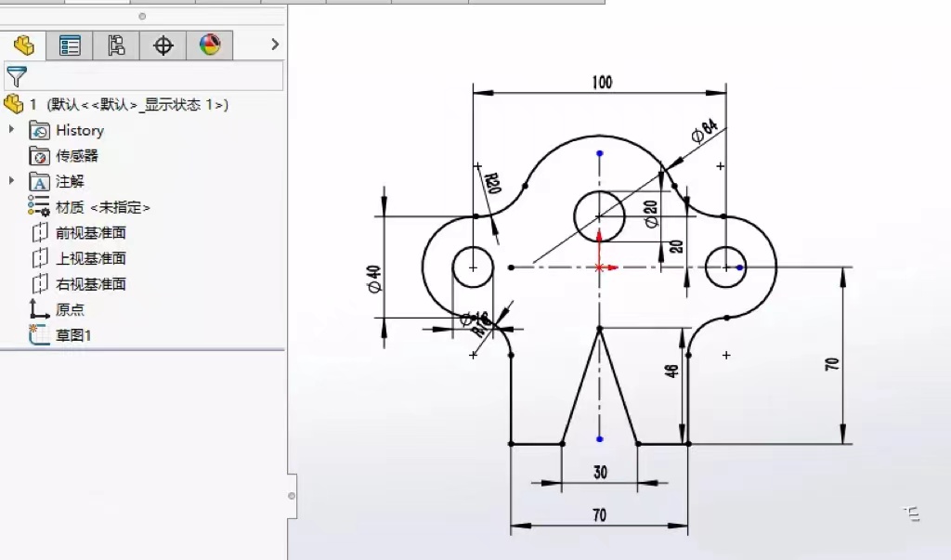Select 材质 <未指定> item
The image size is (951, 560).
point(102,207)
